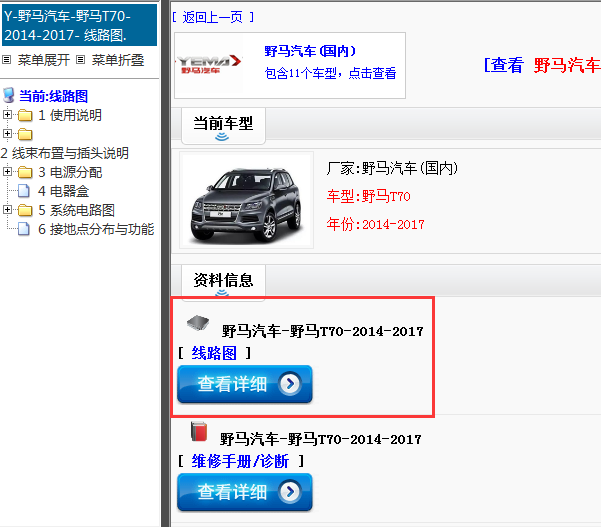Click the 厂家:野马汽车(国内) text
This screenshot has height=527, width=601.
pyautogui.click(x=392, y=168)
